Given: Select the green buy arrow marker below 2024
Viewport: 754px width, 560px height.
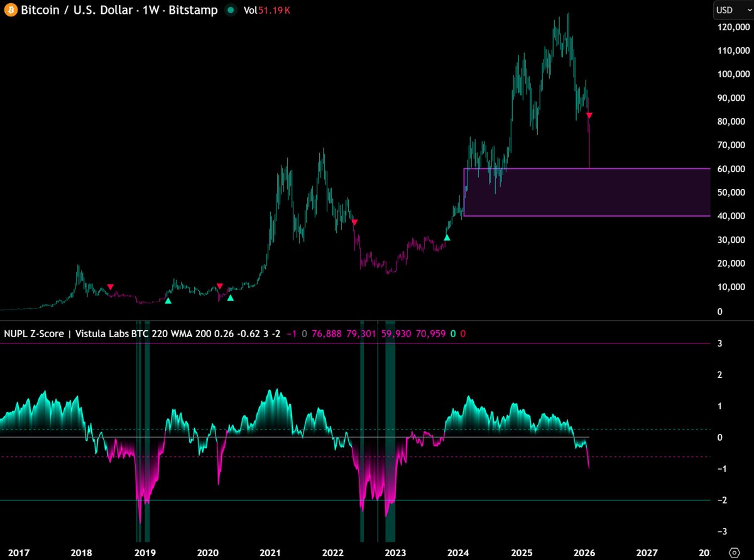Looking at the screenshot, I should pos(447,238).
